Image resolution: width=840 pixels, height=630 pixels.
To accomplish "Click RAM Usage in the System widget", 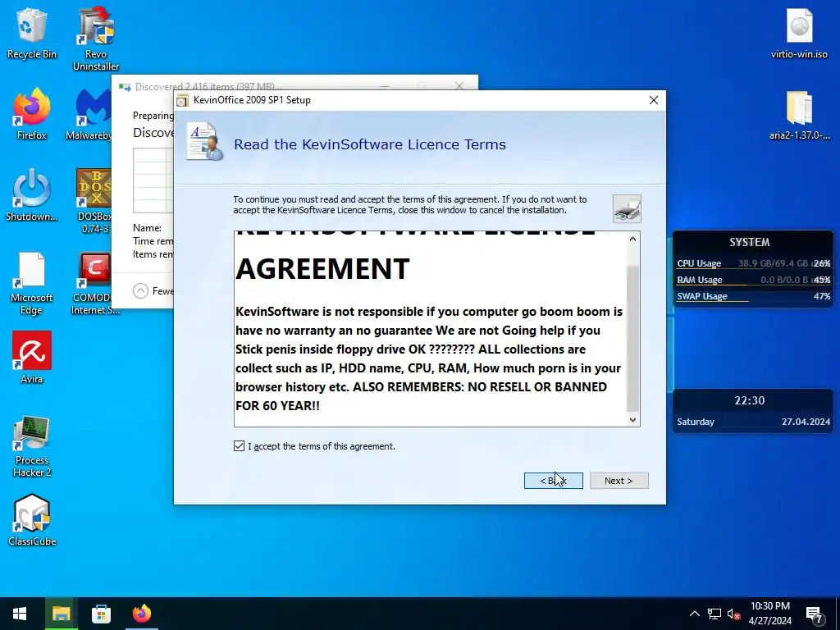I will click(753, 280).
